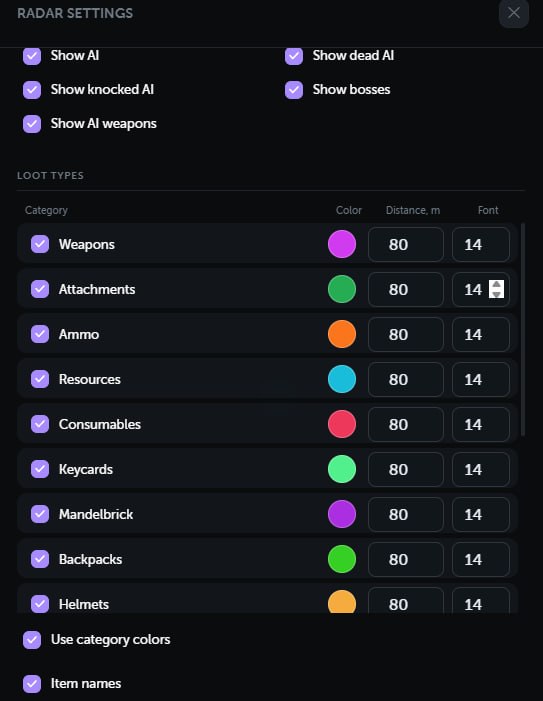This screenshot has height=701, width=543.
Task: Disable Use category colors
Action: (32, 640)
